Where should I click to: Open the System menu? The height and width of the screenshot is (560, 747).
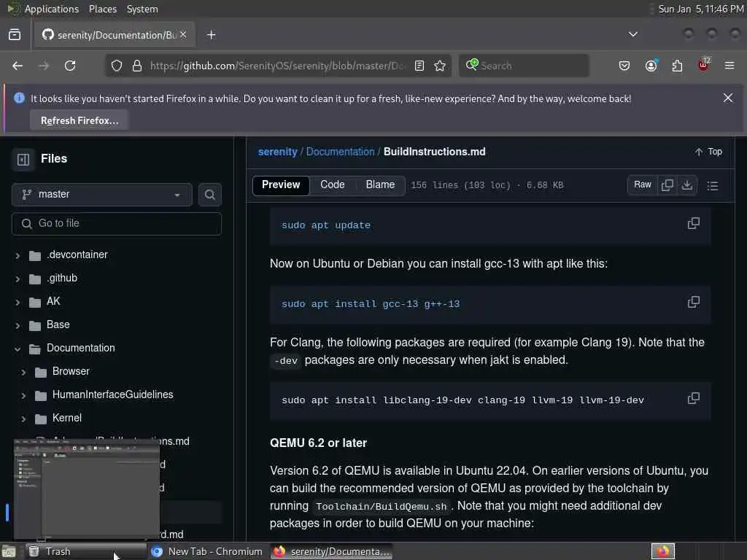142,9
